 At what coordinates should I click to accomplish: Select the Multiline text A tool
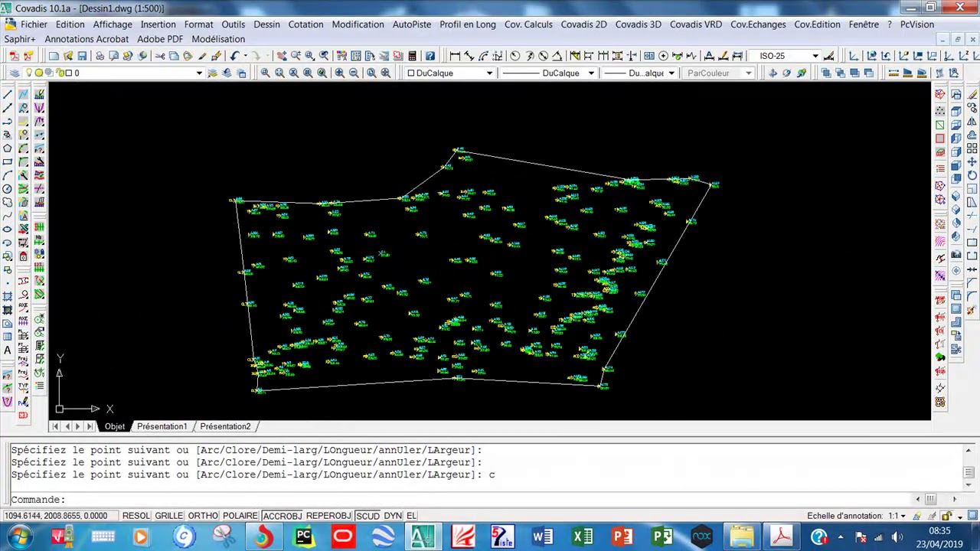pyautogui.click(x=8, y=350)
